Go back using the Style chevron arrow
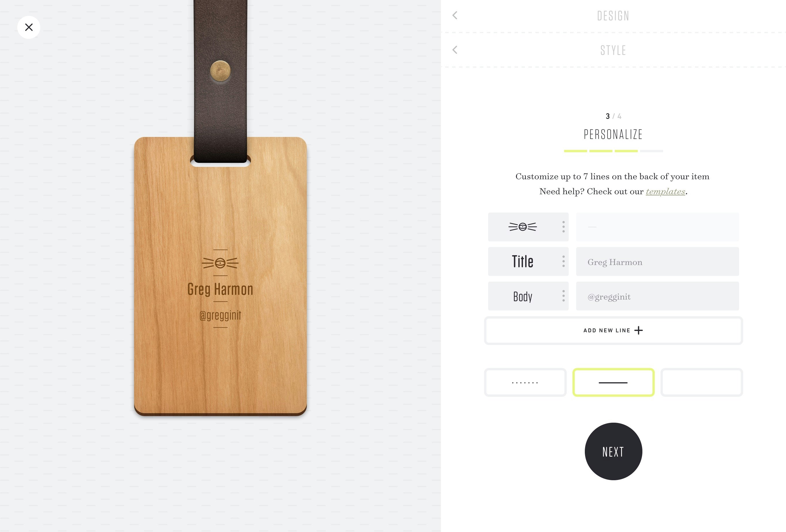This screenshot has height=532, width=786. click(455, 50)
